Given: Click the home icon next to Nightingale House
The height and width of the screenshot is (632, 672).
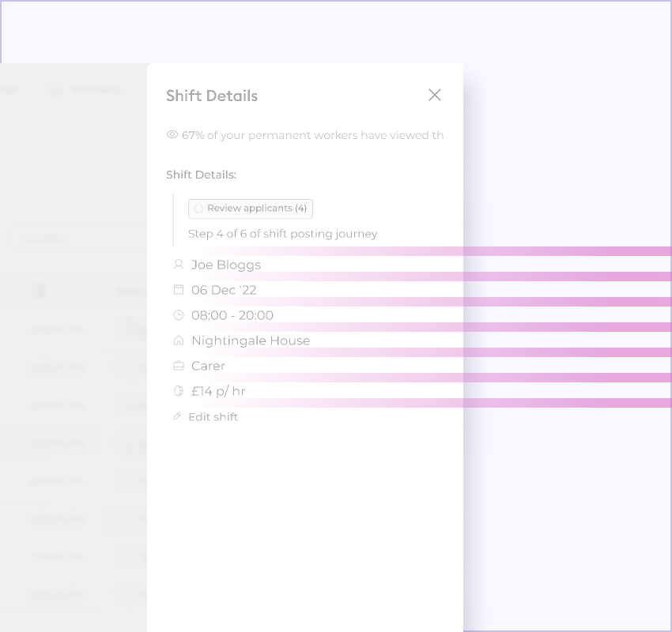Looking at the screenshot, I should (x=179, y=340).
